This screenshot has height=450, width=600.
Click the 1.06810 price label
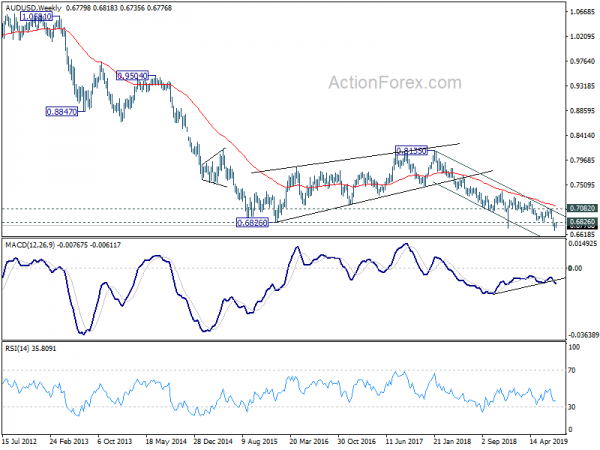tap(36, 16)
